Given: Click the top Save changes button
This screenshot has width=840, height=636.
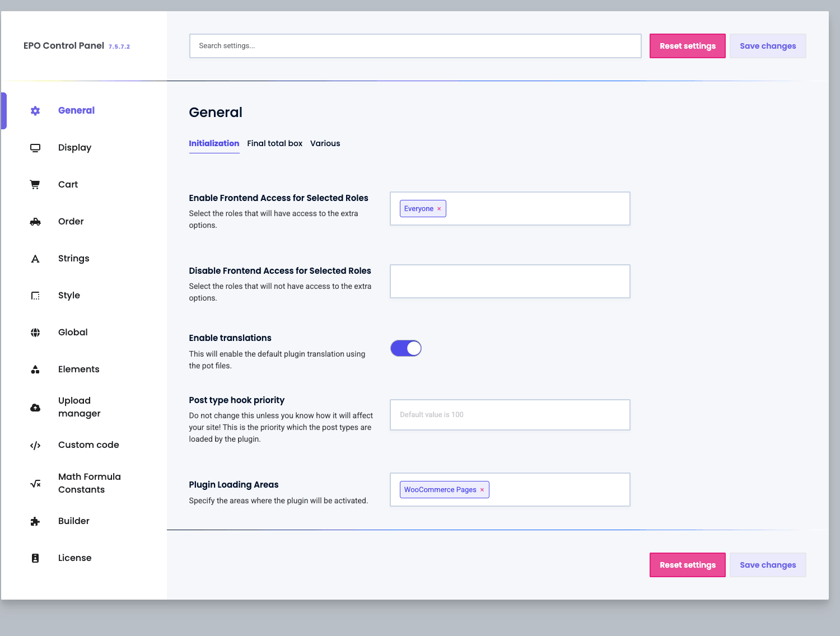Looking at the screenshot, I should tap(768, 46).
